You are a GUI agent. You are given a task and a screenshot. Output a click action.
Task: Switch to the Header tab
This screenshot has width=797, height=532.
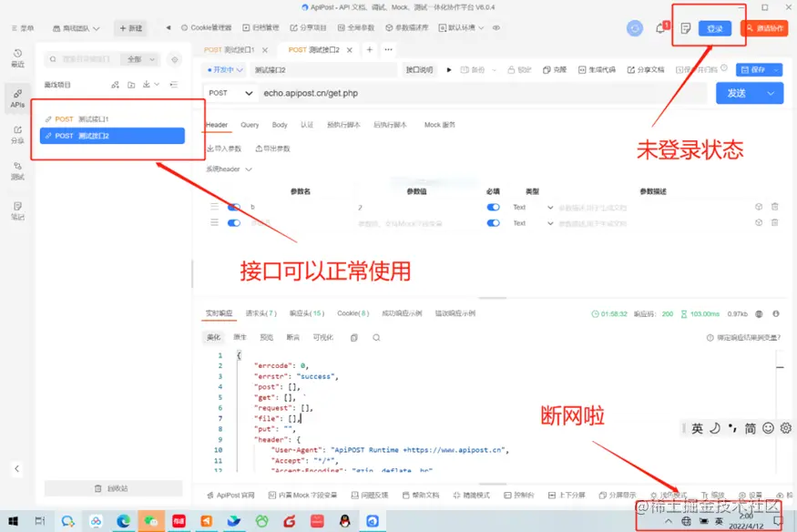[217, 125]
